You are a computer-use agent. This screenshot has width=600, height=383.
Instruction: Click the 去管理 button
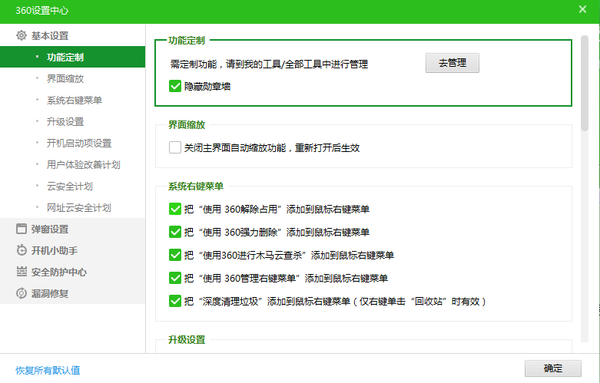452,63
